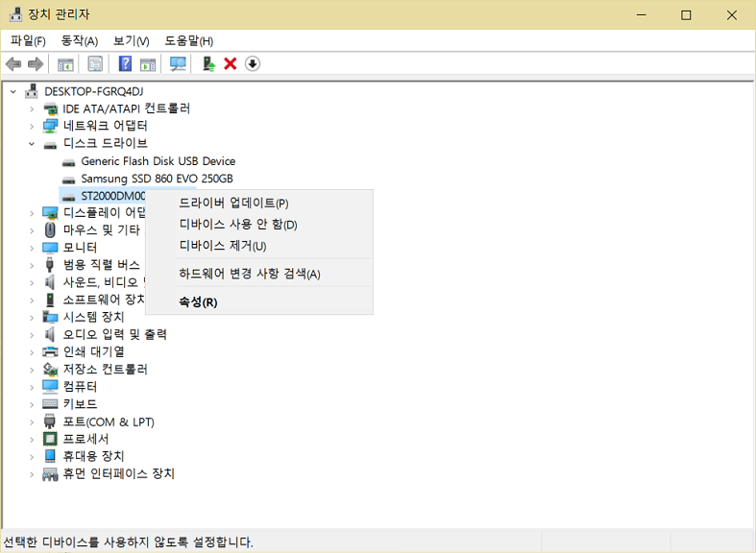The height and width of the screenshot is (553, 756).
Task: Maximize the 장치 관리자 window
Action: (686, 15)
